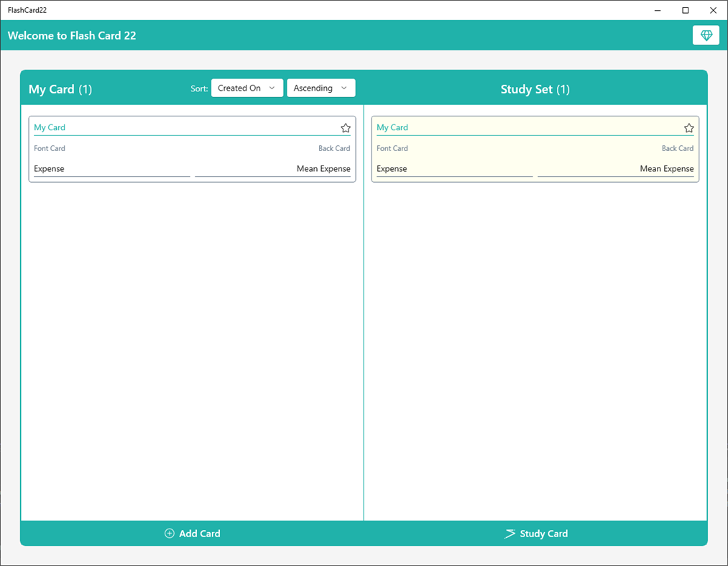
Task: Click the diamond icon in the header
Action: (705, 35)
